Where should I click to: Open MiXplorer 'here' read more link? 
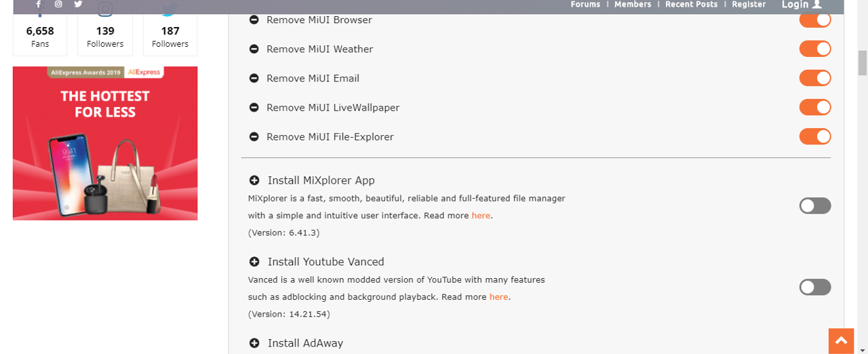pos(481,216)
